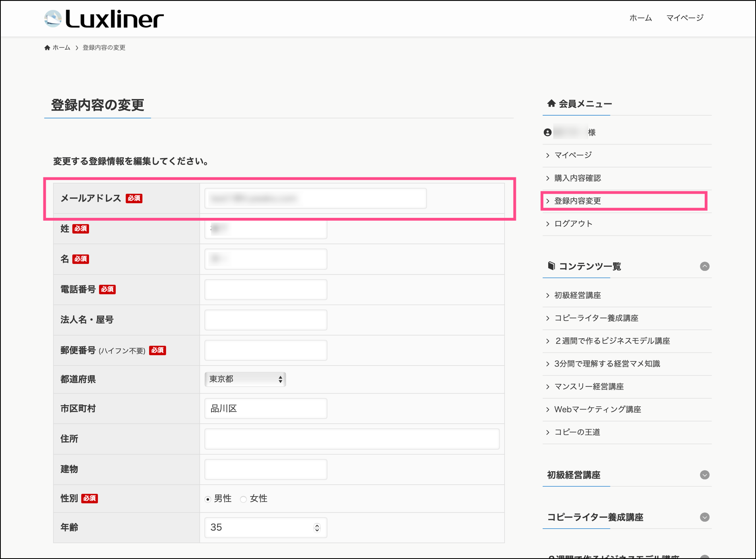This screenshot has height=559, width=756.
Task: Select the 女性 radio button
Action: [243, 499]
